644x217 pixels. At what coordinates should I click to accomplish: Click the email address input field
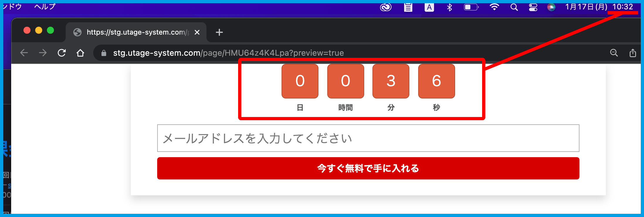tap(368, 138)
